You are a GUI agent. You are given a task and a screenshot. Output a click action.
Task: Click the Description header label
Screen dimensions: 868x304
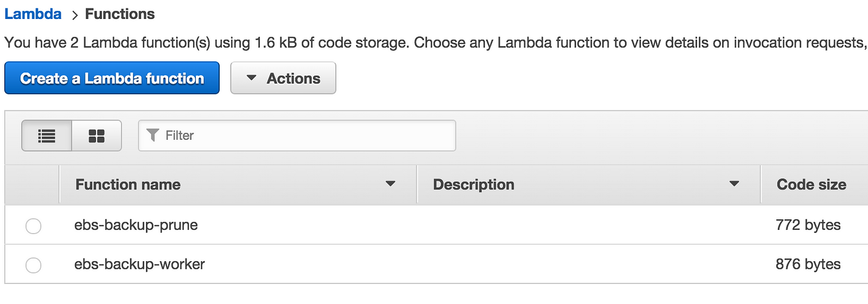(474, 185)
